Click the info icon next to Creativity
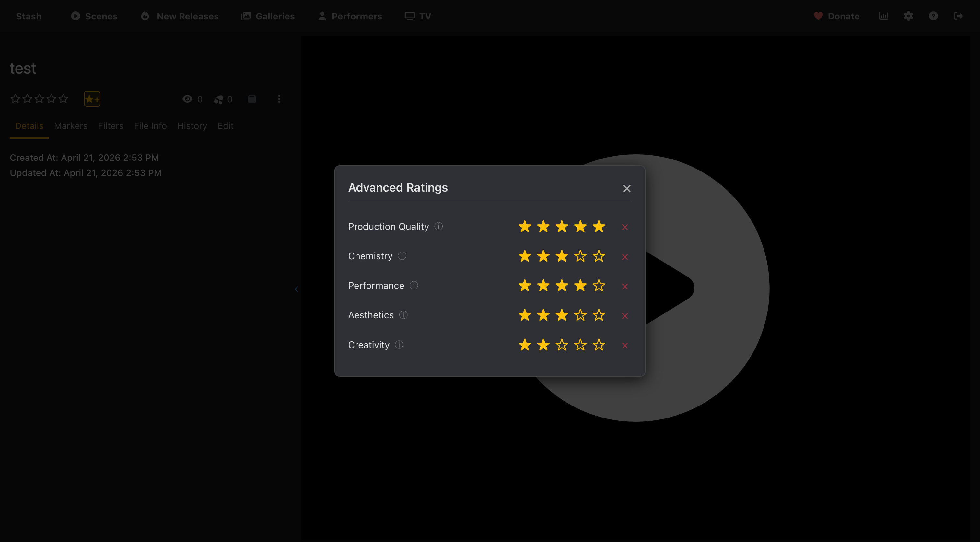 [x=399, y=345]
